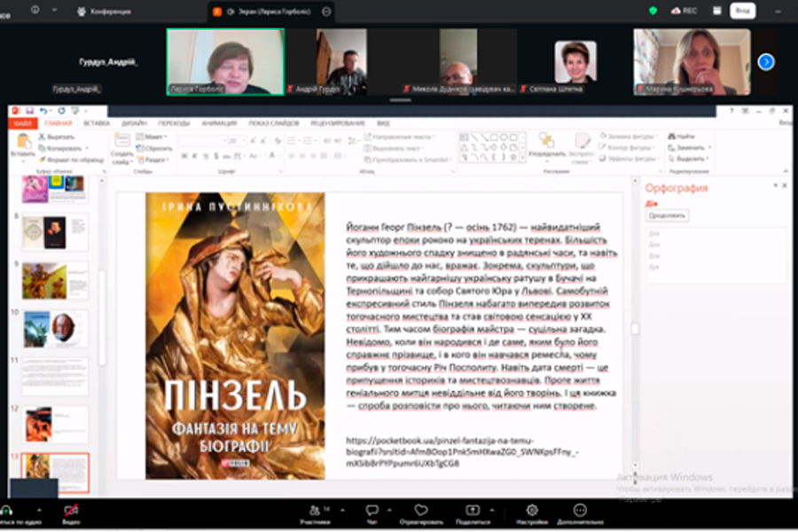Expand the arrow next to Поделиться

494,510
